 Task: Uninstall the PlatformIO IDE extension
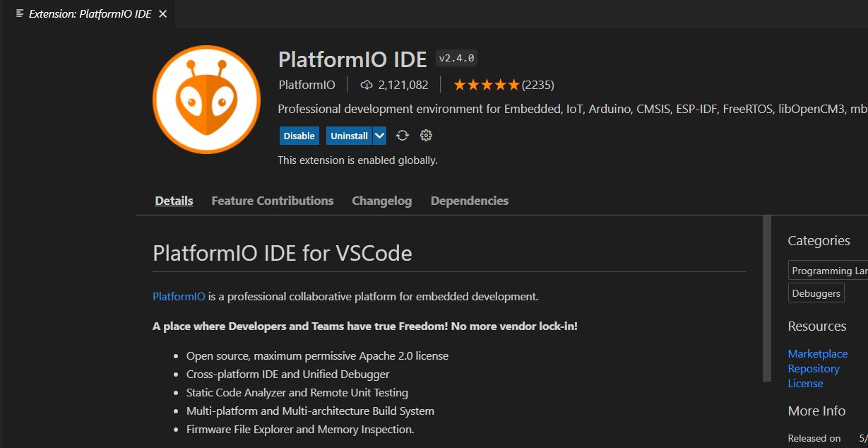350,136
